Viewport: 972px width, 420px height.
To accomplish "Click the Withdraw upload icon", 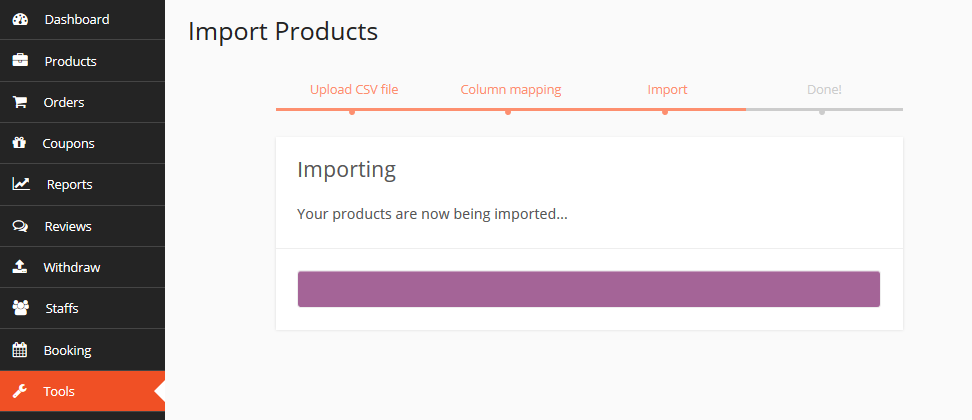I will [20, 267].
